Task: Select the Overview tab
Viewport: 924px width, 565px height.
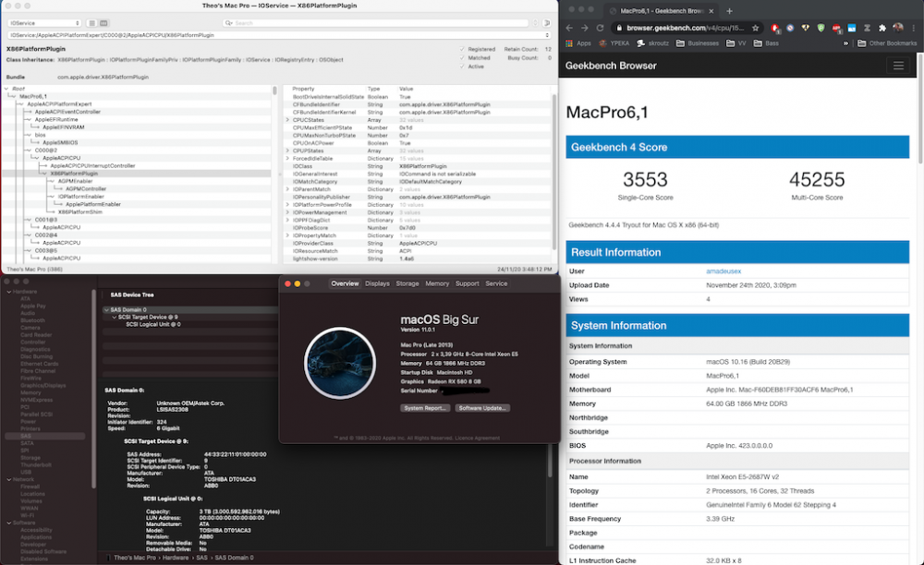Action: tap(345, 283)
